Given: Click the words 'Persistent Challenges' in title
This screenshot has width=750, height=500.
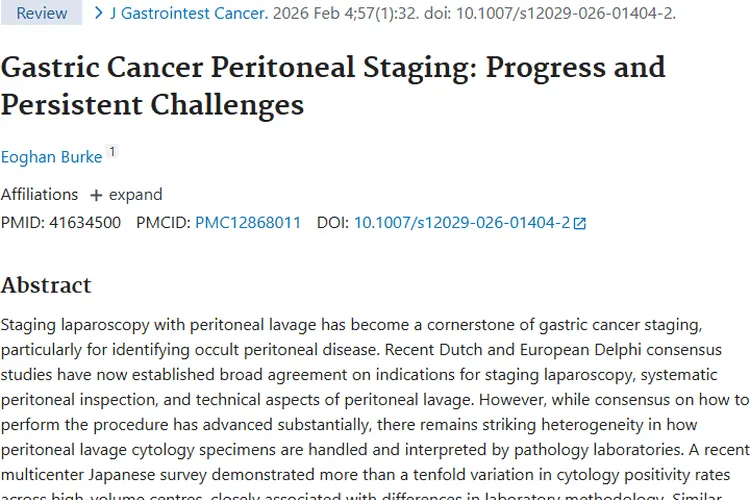Looking at the screenshot, I should pos(152,103).
